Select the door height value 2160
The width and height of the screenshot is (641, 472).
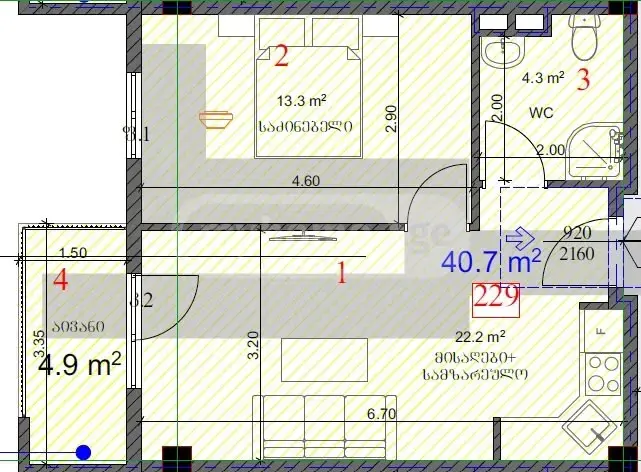point(577,254)
